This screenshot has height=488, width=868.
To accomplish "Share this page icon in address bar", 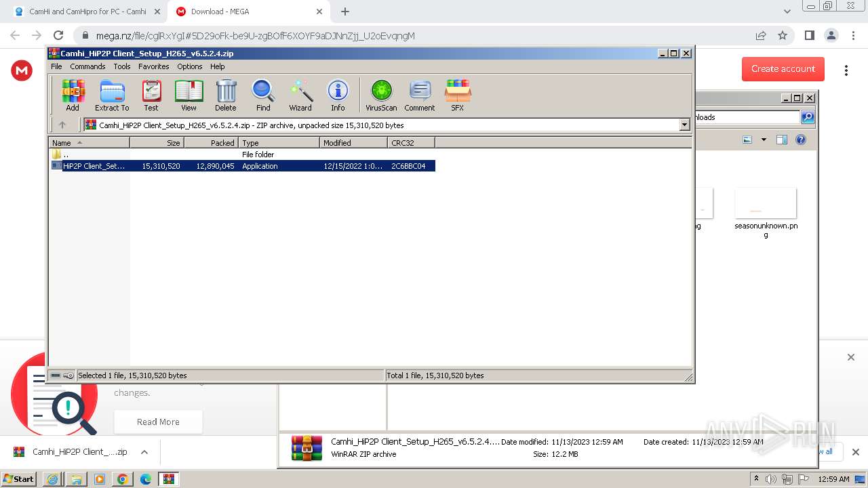I will click(x=761, y=35).
